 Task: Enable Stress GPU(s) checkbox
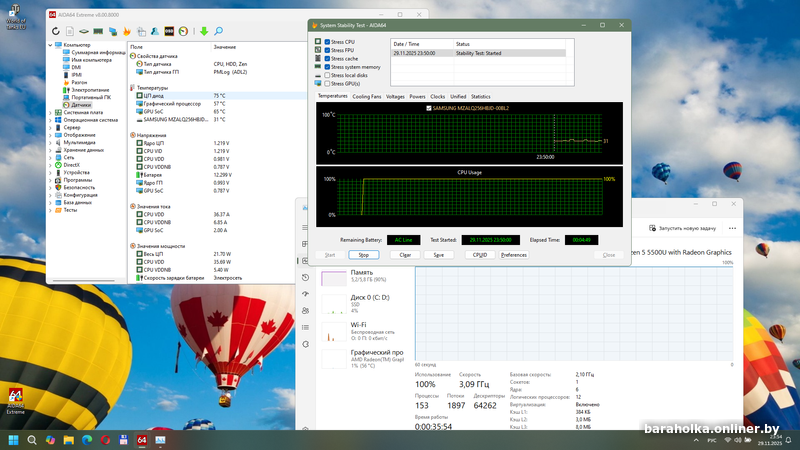[326, 83]
